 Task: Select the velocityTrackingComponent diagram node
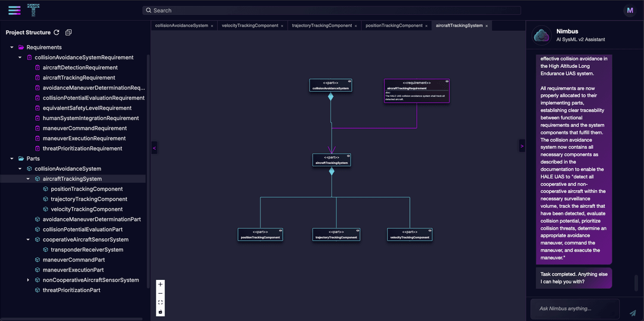410,235
